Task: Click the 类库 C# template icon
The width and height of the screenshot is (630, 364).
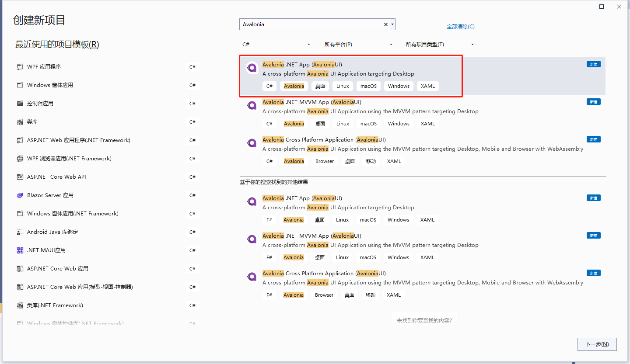Action: [20, 122]
